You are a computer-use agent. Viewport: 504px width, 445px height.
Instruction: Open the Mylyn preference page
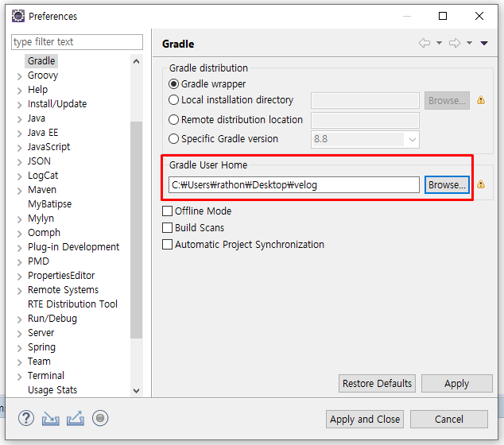click(41, 219)
